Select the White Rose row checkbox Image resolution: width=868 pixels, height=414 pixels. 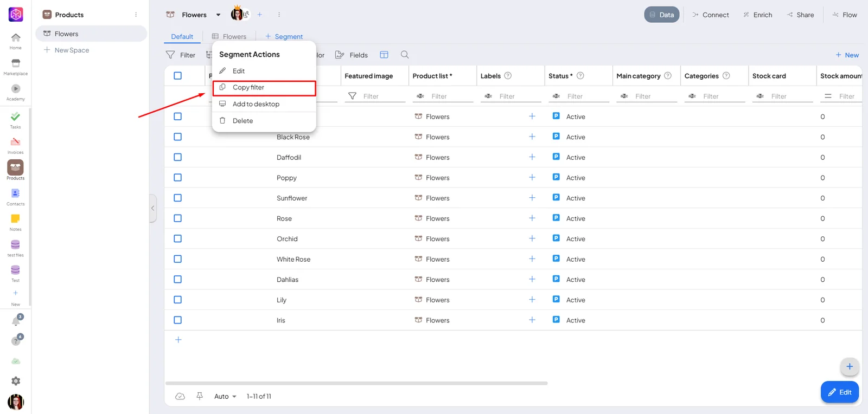(177, 259)
